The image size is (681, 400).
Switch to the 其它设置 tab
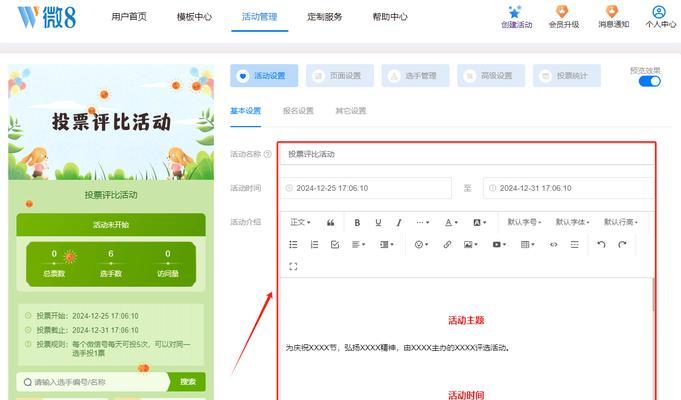350,111
